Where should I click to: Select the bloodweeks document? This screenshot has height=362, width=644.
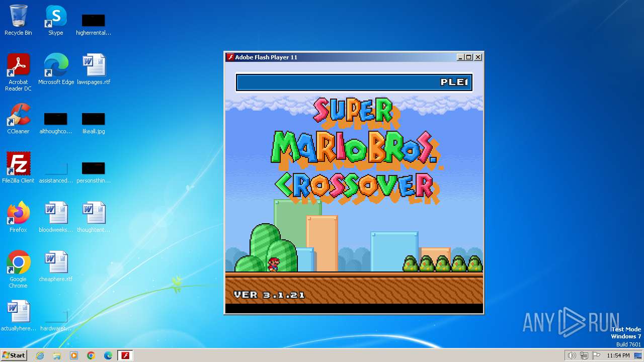pyautogui.click(x=56, y=217)
